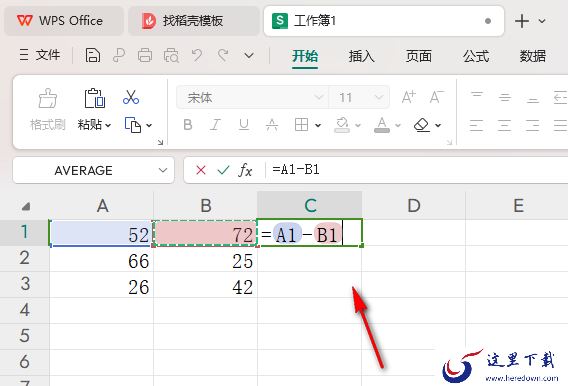Switch to the 插入 ribbon tab

coord(362,56)
